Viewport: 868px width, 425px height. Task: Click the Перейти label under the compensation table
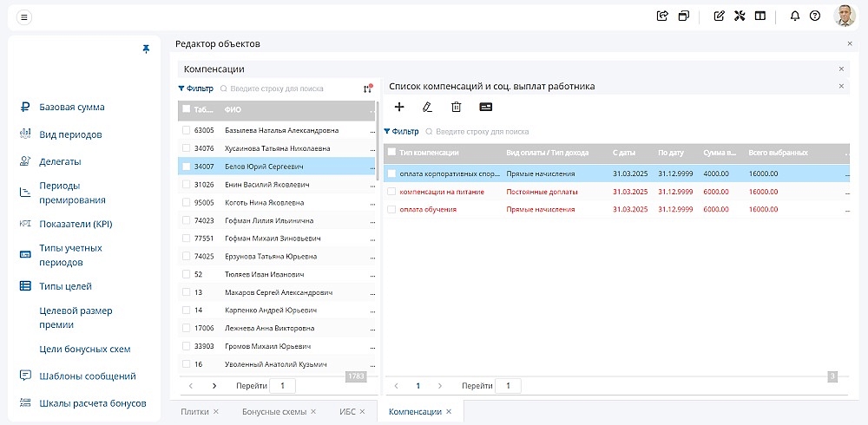coord(477,386)
